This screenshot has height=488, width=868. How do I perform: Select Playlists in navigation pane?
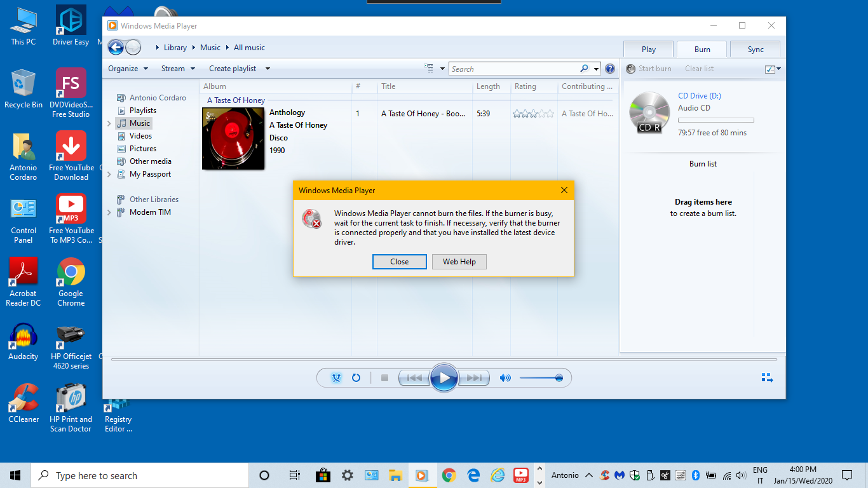(143, 111)
